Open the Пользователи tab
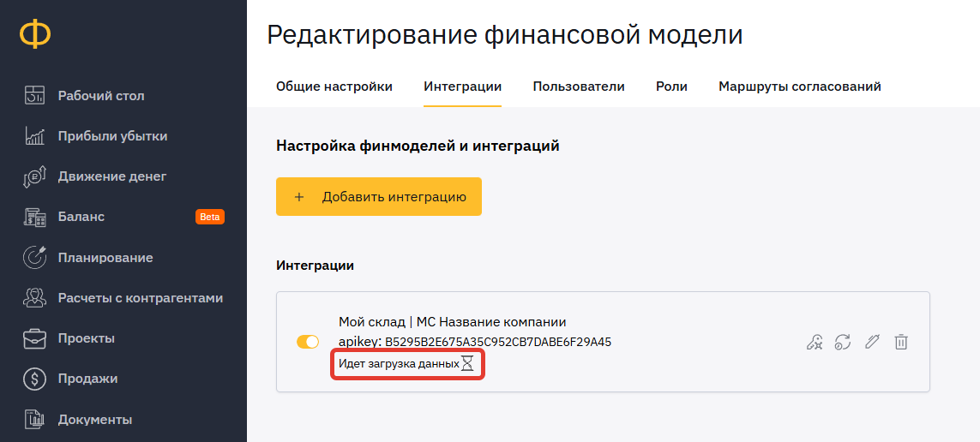 [579, 87]
